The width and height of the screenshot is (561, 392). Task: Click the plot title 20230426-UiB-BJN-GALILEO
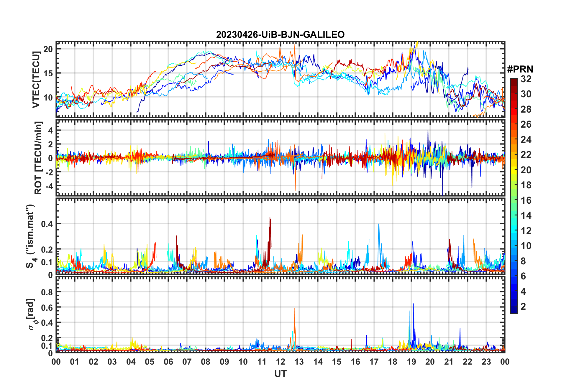pyautogui.click(x=280, y=34)
